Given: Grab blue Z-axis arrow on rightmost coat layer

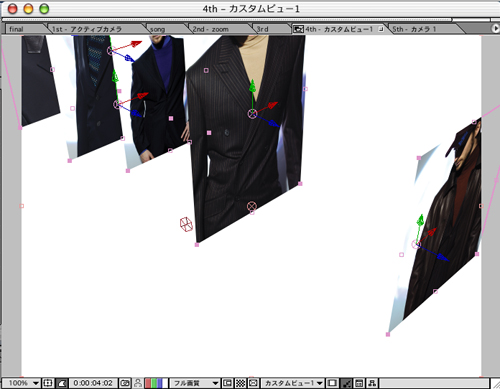Looking at the screenshot, I should (x=443, y=257).
